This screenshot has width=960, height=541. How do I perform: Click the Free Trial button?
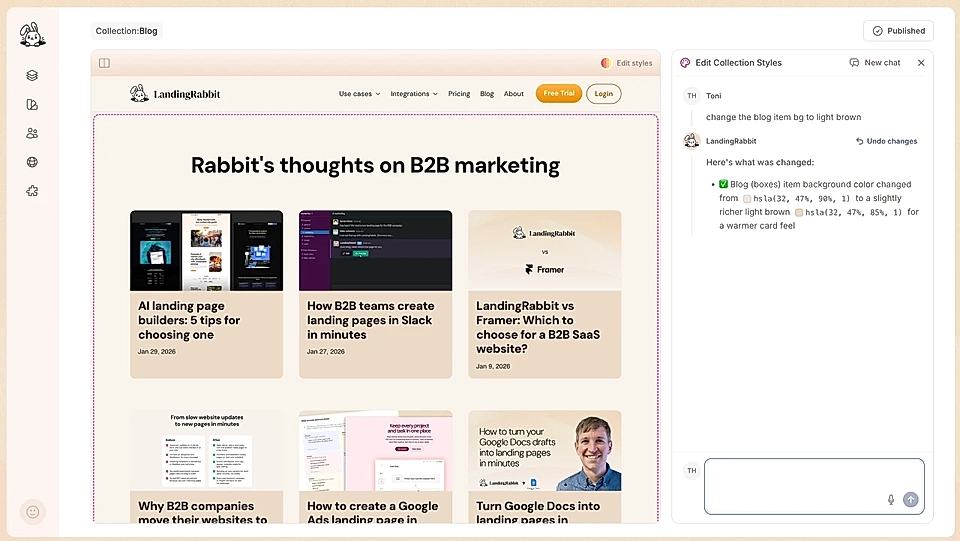(558, 93)
